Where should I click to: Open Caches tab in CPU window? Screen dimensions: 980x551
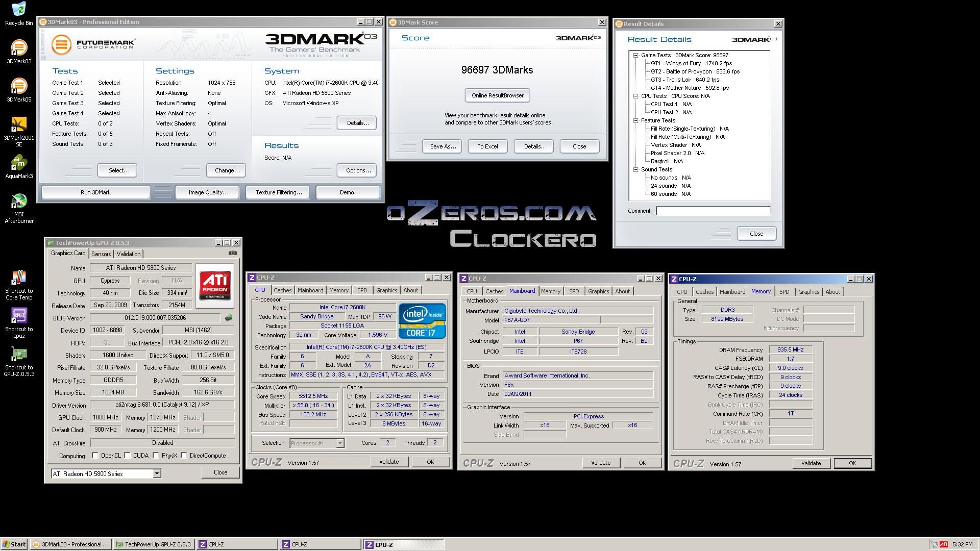(x=282, y=290)
